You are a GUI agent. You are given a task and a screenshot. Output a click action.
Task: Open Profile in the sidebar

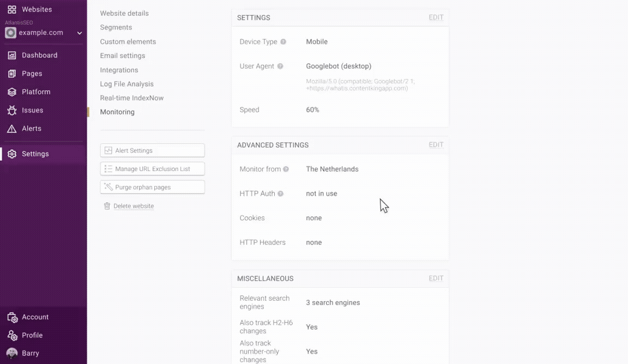(x=32, y=335)
